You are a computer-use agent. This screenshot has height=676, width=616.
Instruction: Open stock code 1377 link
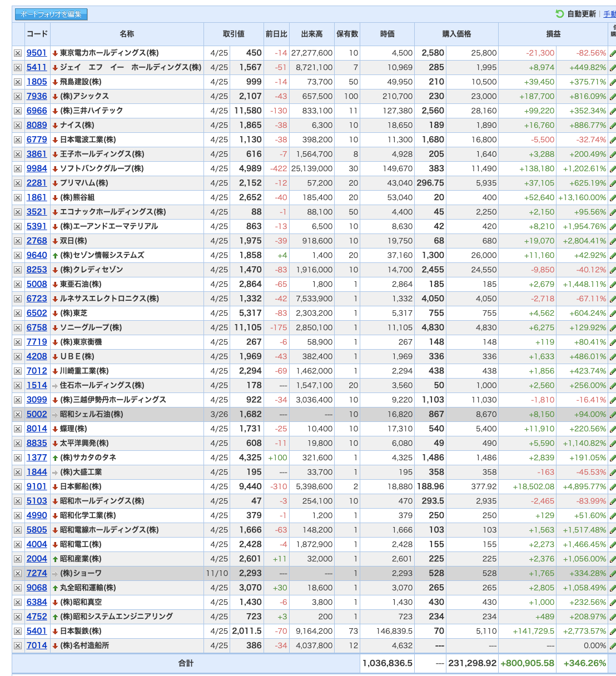tap(37, 458)
